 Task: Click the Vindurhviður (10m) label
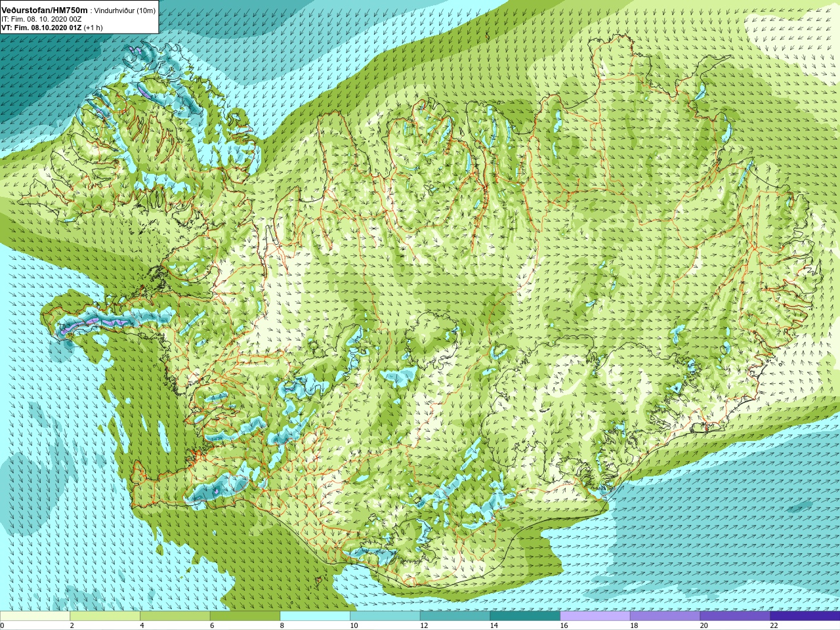tap(125, 10)
